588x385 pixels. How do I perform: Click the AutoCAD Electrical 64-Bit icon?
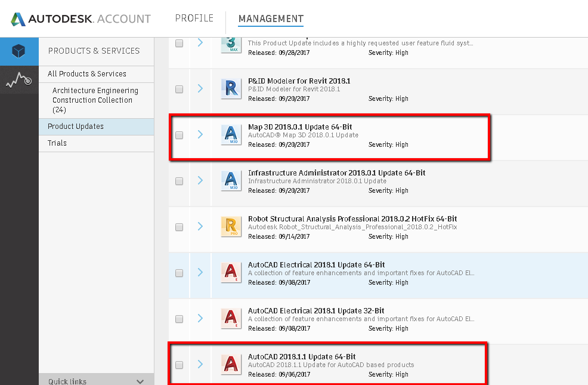[x=231, y=273]
